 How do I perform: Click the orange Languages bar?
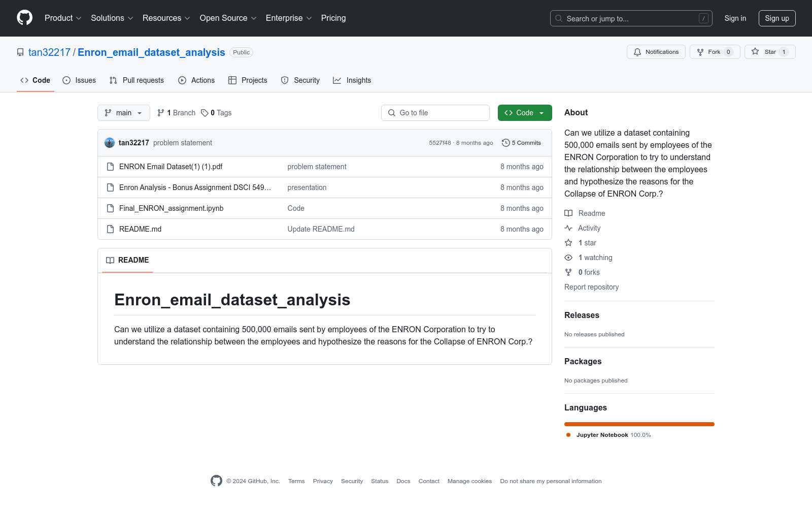pyautogui.click(x=639, y=424)
